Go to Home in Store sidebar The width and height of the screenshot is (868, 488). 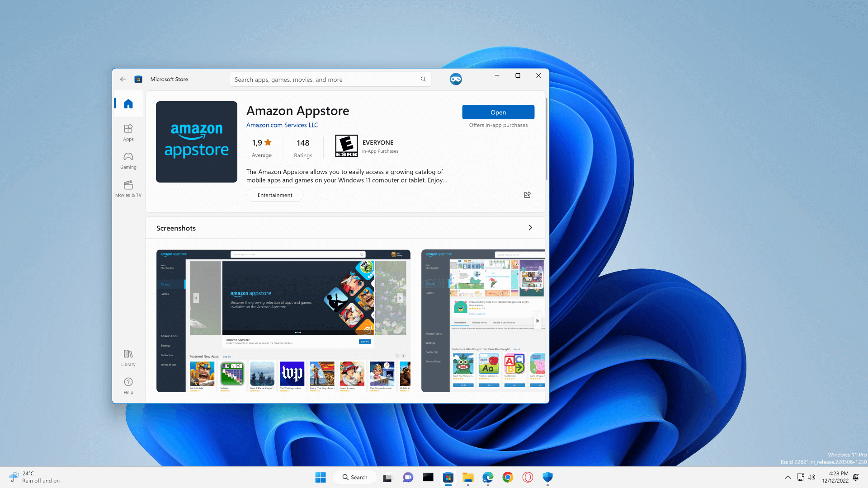click(x=128, y=104)
